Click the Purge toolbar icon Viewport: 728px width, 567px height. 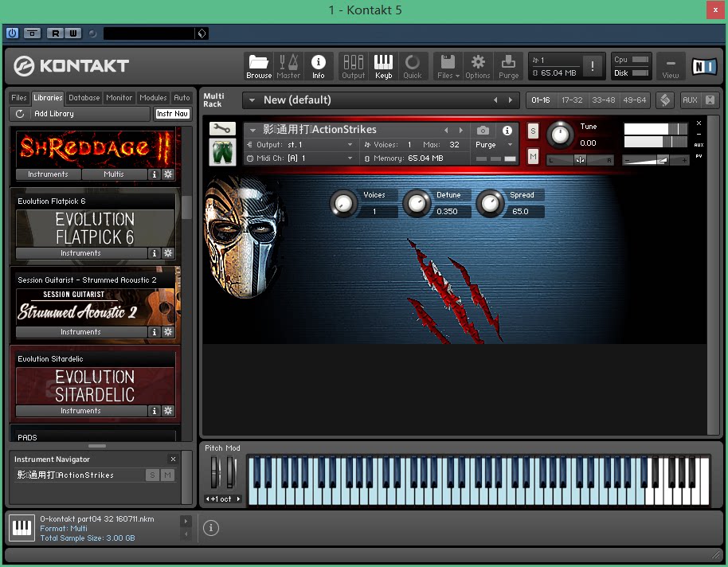tap(508, 66)
